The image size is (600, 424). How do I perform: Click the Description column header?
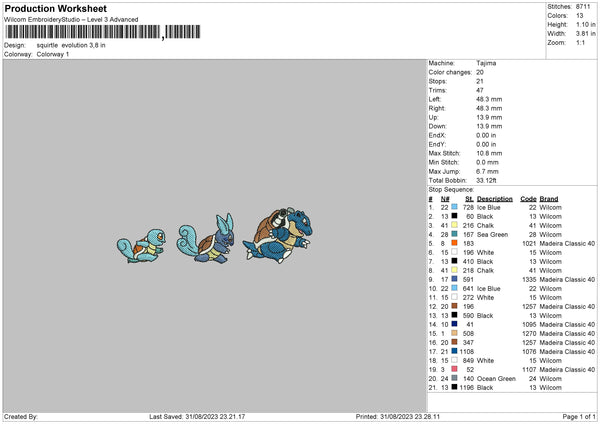(494, 199)
